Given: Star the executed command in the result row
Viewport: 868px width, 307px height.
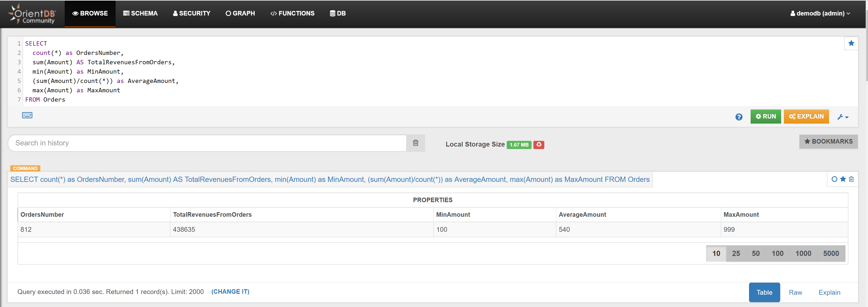Looking at the screenshot, I should 843,179.
